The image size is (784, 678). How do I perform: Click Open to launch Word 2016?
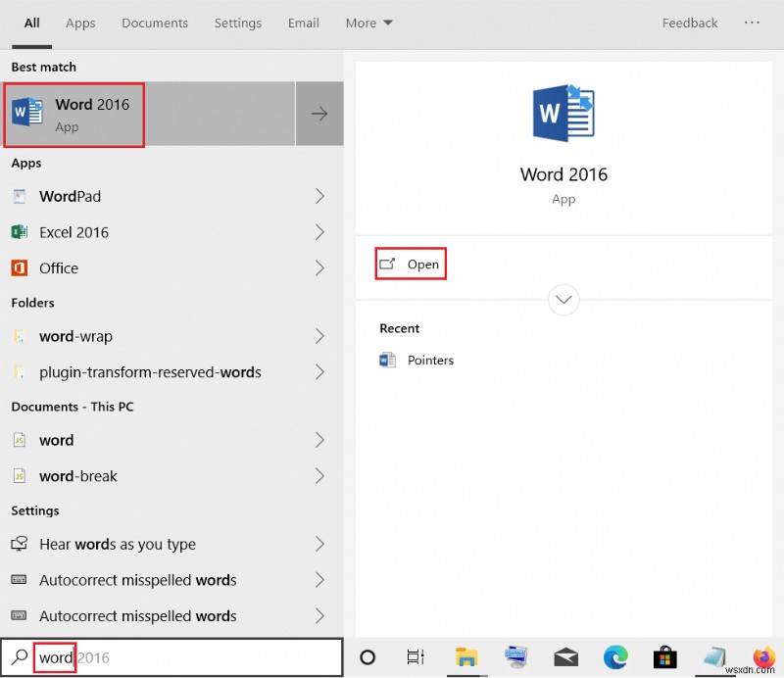(411, 264)
